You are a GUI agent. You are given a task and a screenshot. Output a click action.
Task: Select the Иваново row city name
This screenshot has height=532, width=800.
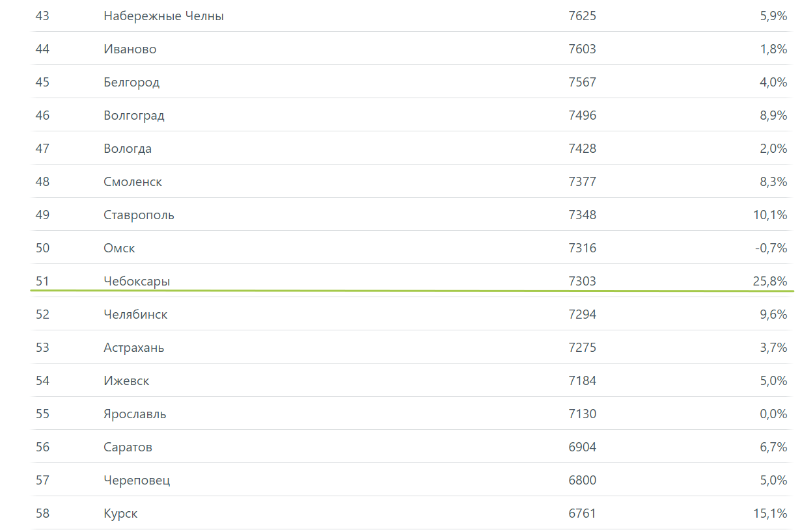tap(130, 49)
